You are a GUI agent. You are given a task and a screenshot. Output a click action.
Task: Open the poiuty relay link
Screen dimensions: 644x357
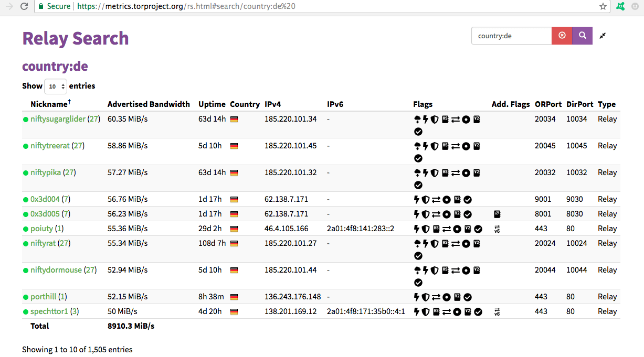coord(42,229)
